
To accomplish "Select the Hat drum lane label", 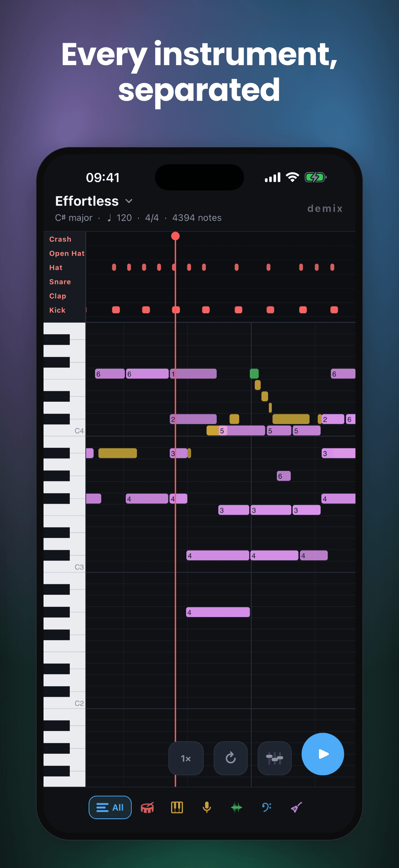I will pos(56,267).
